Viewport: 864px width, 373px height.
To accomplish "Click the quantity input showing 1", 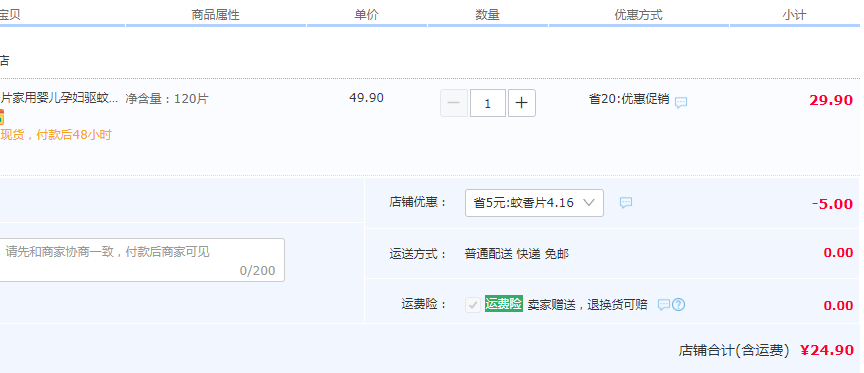I will [x=488, y=103].
